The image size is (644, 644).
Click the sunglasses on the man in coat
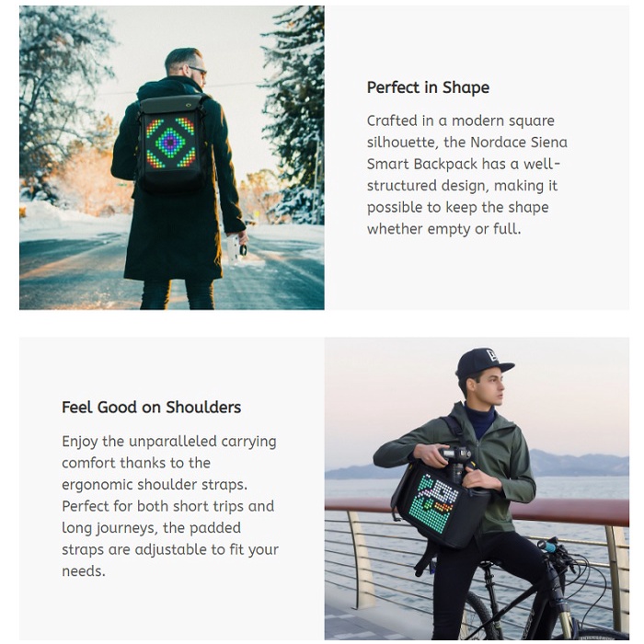click(198, 70)
